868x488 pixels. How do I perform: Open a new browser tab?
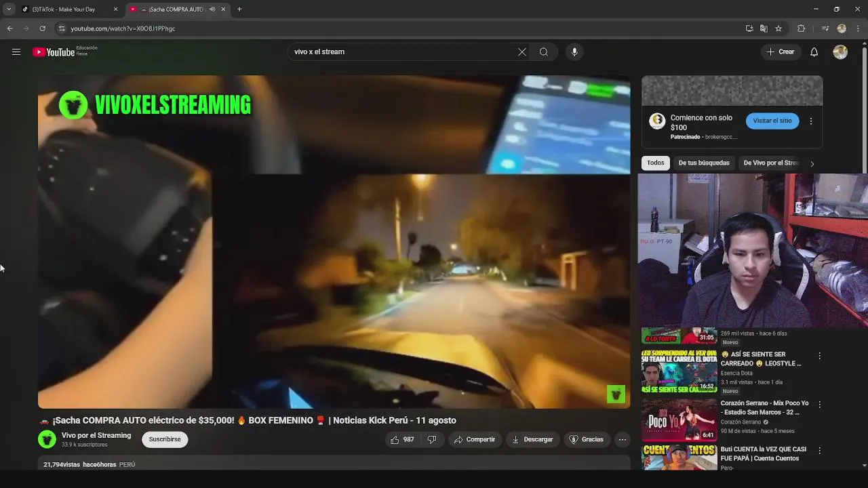(239, 9)
